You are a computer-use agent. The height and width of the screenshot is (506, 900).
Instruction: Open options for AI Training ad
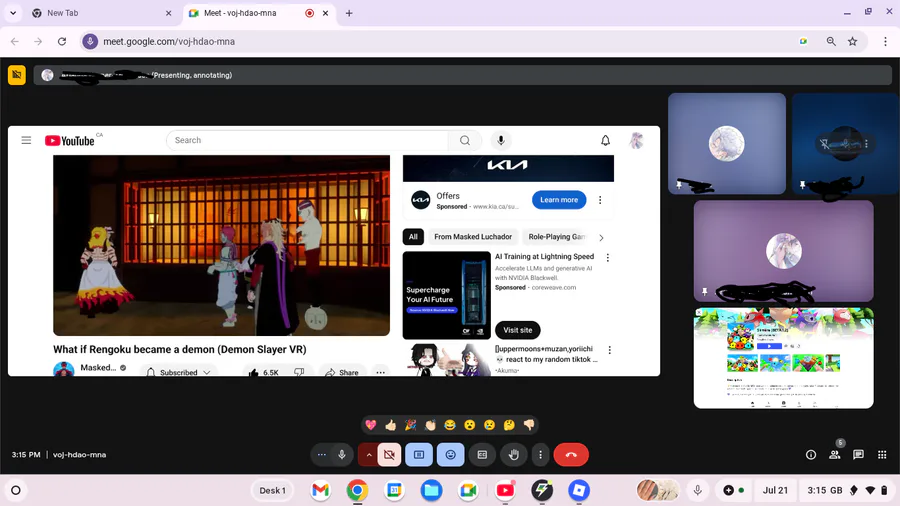point(608,258)
